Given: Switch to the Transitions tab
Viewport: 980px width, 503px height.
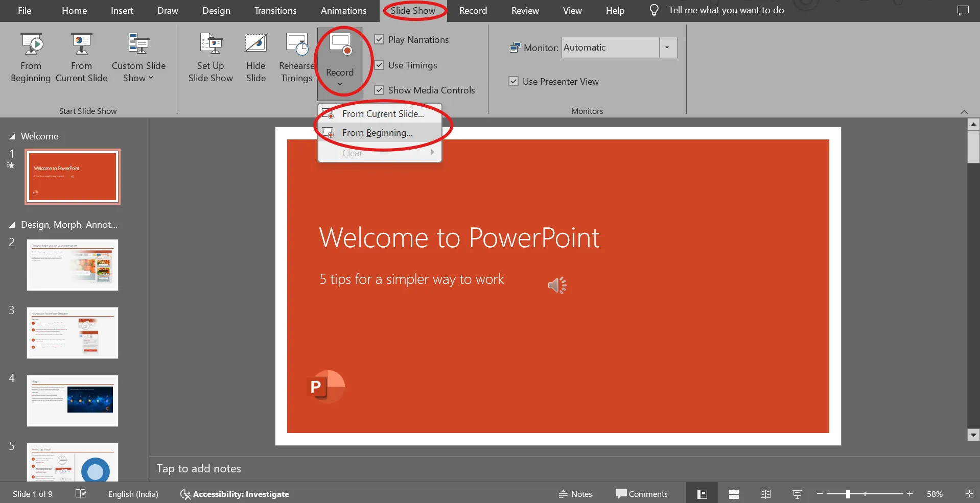Looking at the screenshot, I should 275,10.
